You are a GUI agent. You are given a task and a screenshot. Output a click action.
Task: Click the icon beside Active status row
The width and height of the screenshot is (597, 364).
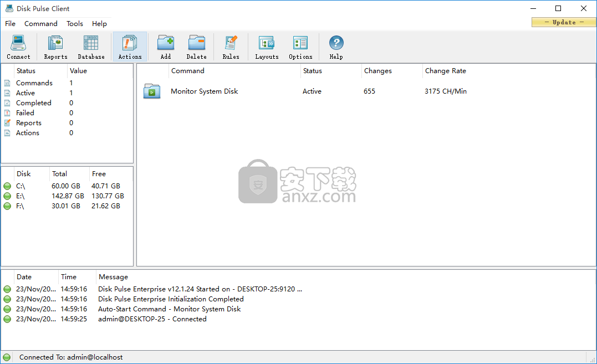tap(7, 93)
